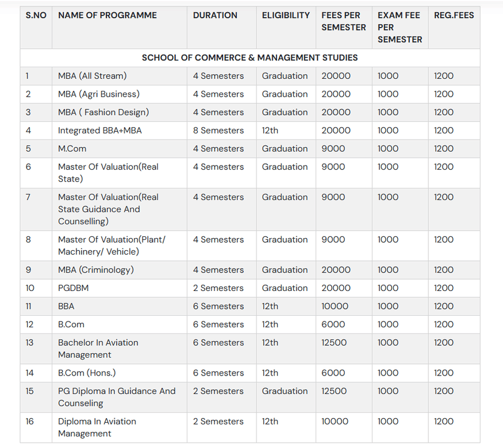Click the MBA (All Stream) programme name

pyautogui.click(x=93, y=75)
